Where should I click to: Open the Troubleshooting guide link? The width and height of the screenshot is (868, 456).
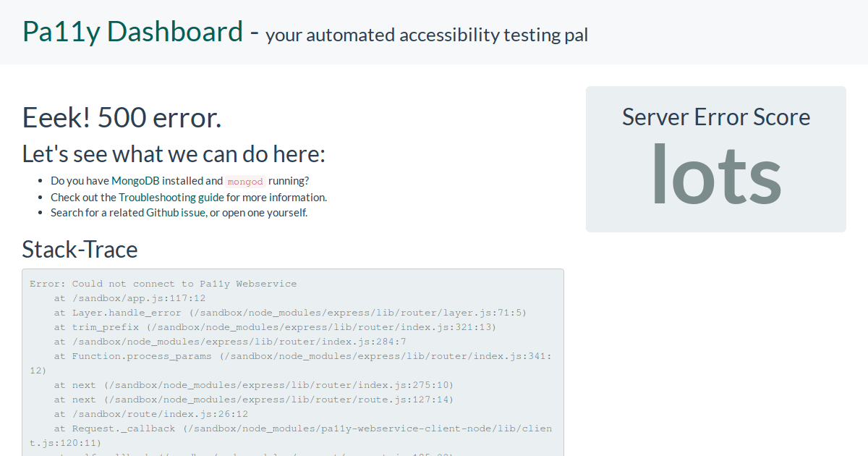click(x=171, y=197)
